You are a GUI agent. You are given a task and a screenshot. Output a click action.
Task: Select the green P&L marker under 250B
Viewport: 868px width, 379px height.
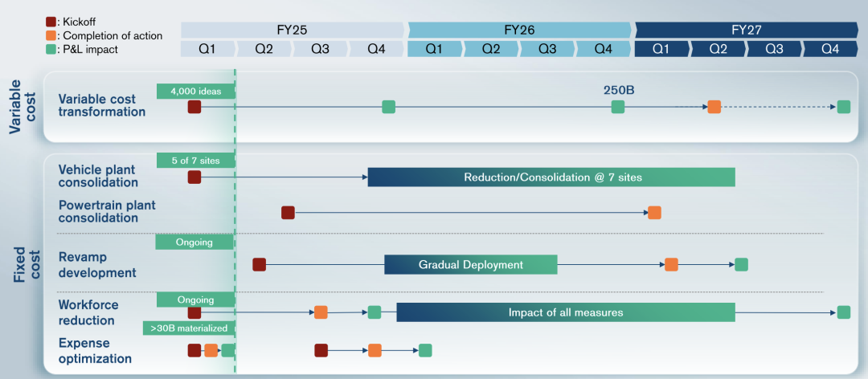[617, 107]
